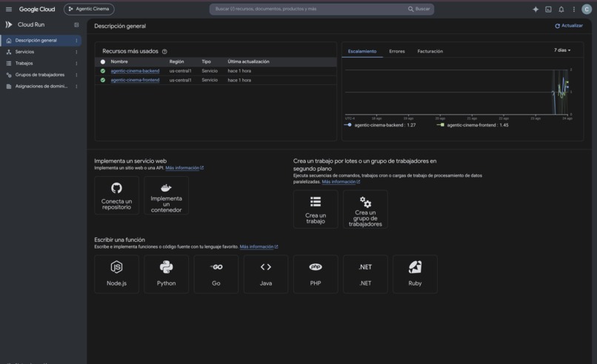Open the agentic-cinema-frontend service link
The image size is (597, 364).
(x=135, y=80)
